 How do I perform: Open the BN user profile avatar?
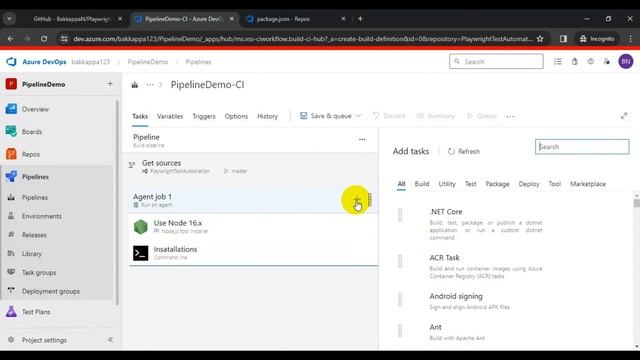pos(626,62)
